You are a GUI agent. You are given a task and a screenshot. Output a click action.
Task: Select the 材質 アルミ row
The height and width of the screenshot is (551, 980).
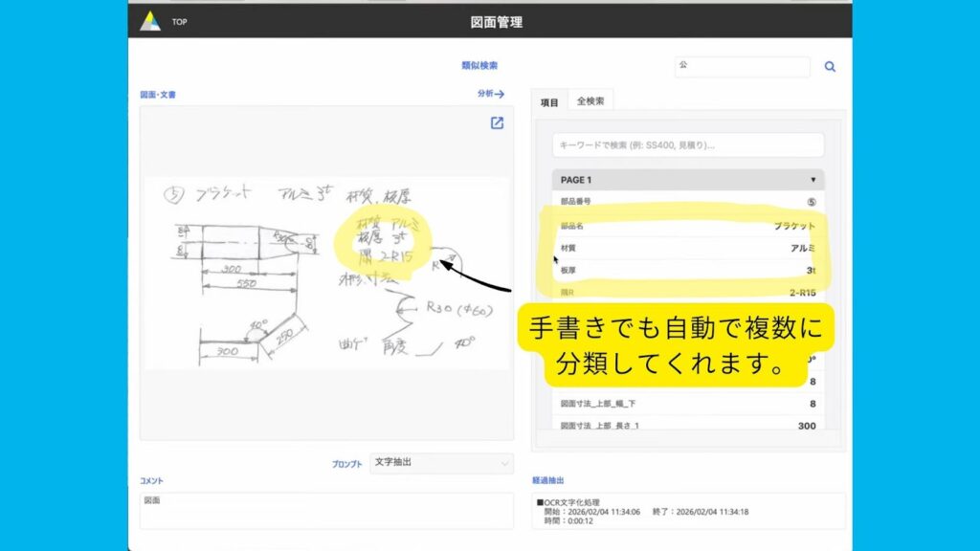[687, 248]
